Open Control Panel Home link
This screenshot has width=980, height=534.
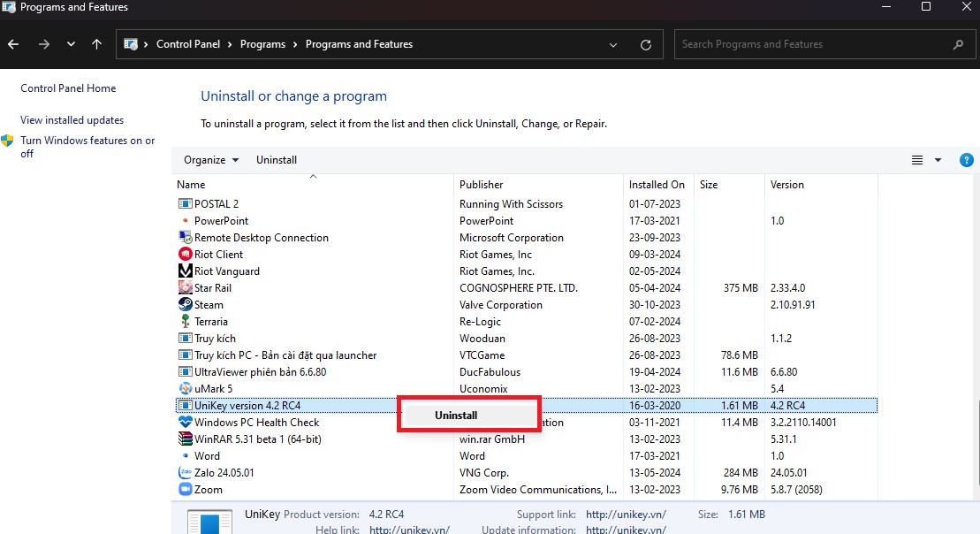[68, 88]
